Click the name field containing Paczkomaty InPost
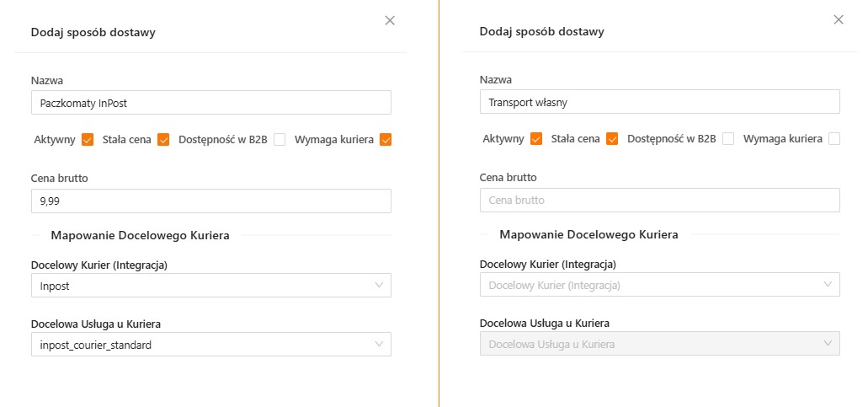The width and height of the screenshot is (868, 407). click(210, 103)
